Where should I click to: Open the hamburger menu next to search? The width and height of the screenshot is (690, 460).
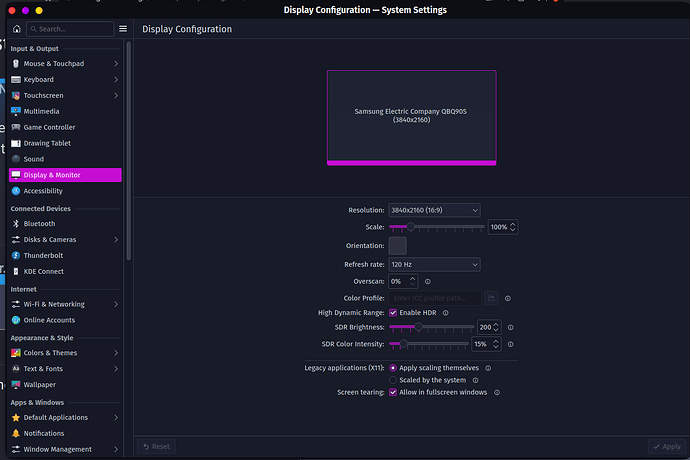click(123, 29)
